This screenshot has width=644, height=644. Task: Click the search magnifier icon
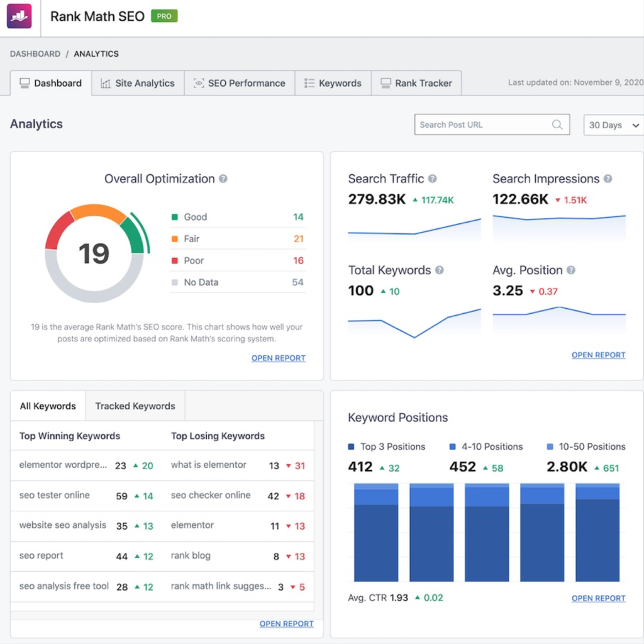coord(557,125)
